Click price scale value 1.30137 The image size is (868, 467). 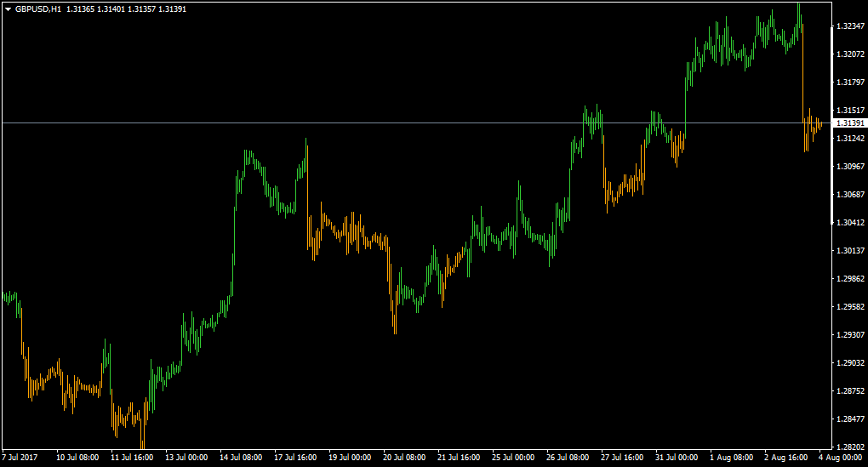[x=850, y=251]
